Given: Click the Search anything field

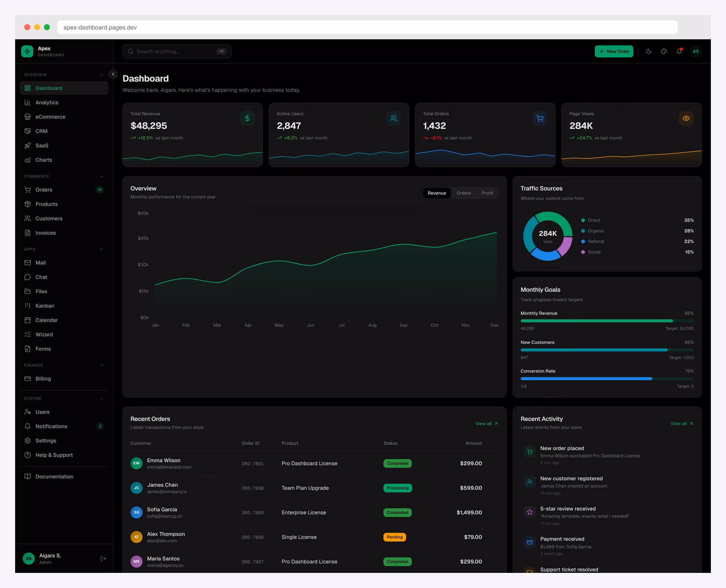Looking at the screenshot, I should pos(177,51).
